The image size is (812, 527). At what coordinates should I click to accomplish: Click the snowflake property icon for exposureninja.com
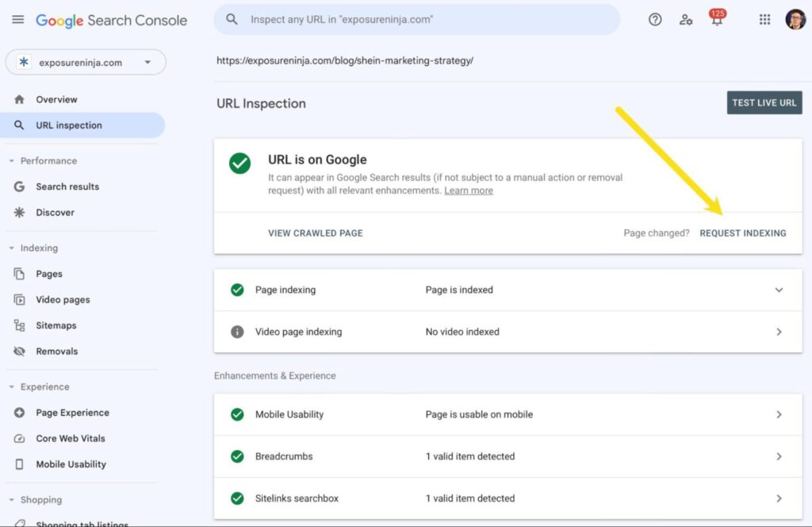pos(24,62)
